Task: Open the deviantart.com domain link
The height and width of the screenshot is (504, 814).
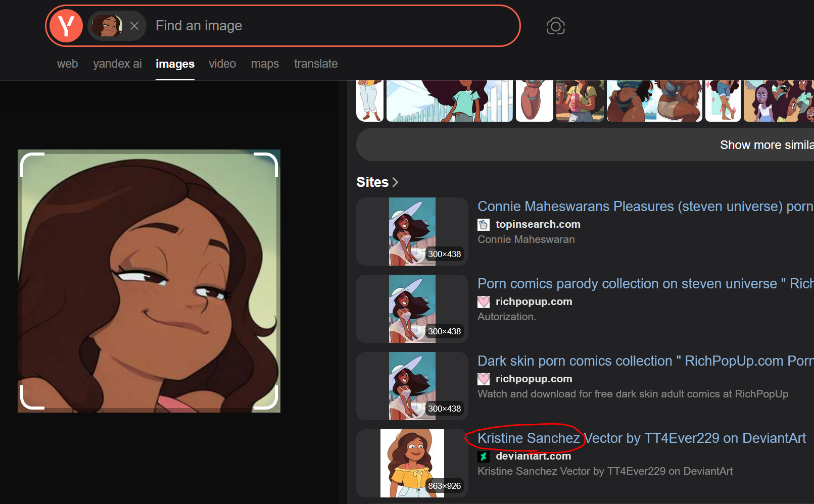Action: (x=533, y=456)
